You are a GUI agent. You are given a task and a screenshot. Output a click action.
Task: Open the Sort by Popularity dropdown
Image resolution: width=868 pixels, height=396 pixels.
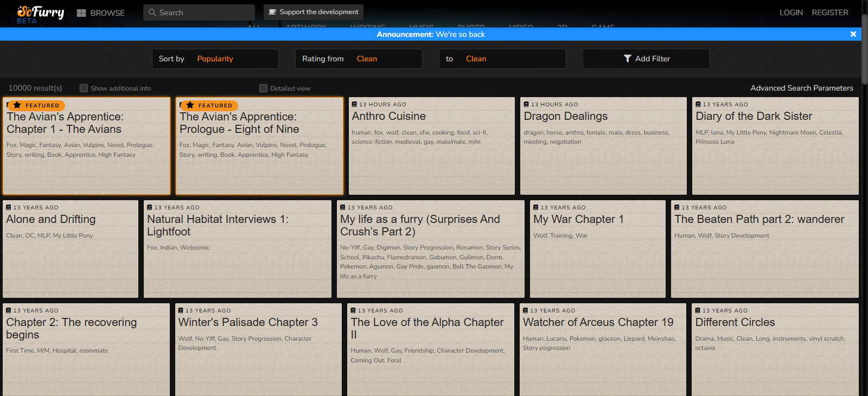pyautogui.click(x=234, y=59)
